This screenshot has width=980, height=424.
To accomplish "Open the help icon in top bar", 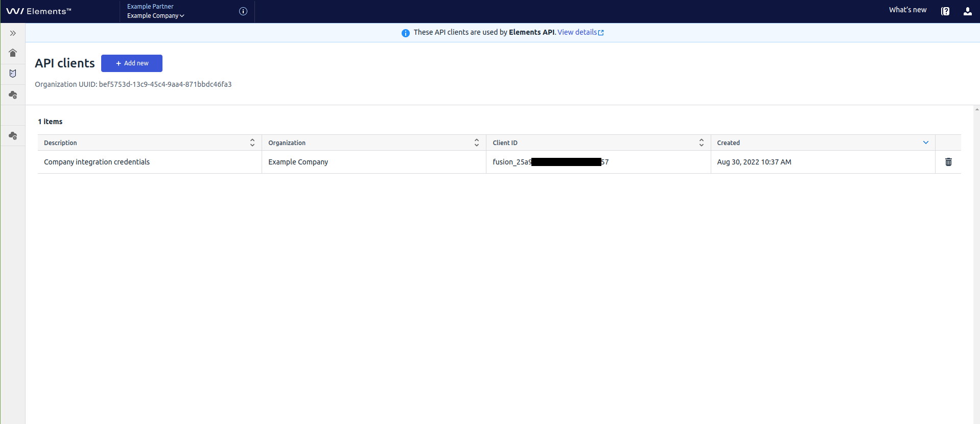I will (x=945, y=11).
